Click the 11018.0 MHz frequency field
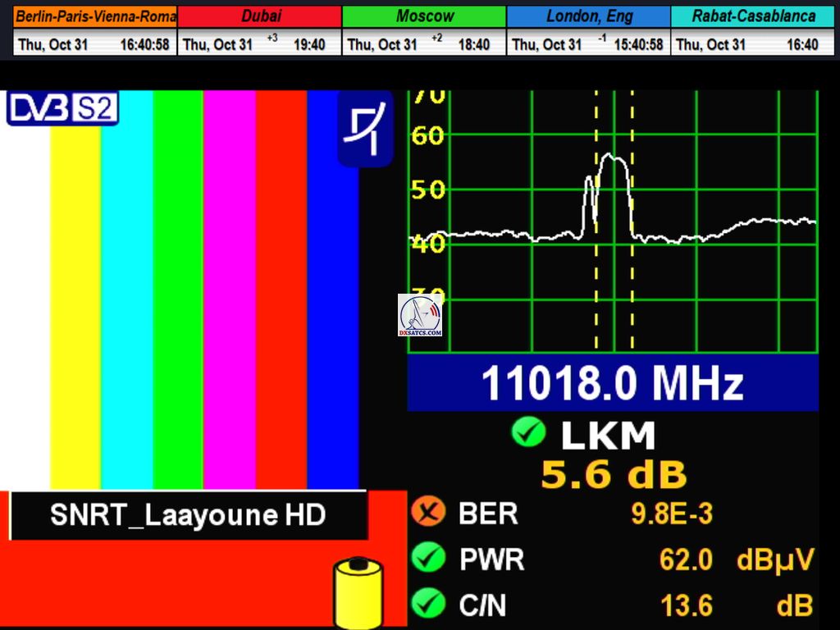 pyautogui.click(x=613, y=383)
